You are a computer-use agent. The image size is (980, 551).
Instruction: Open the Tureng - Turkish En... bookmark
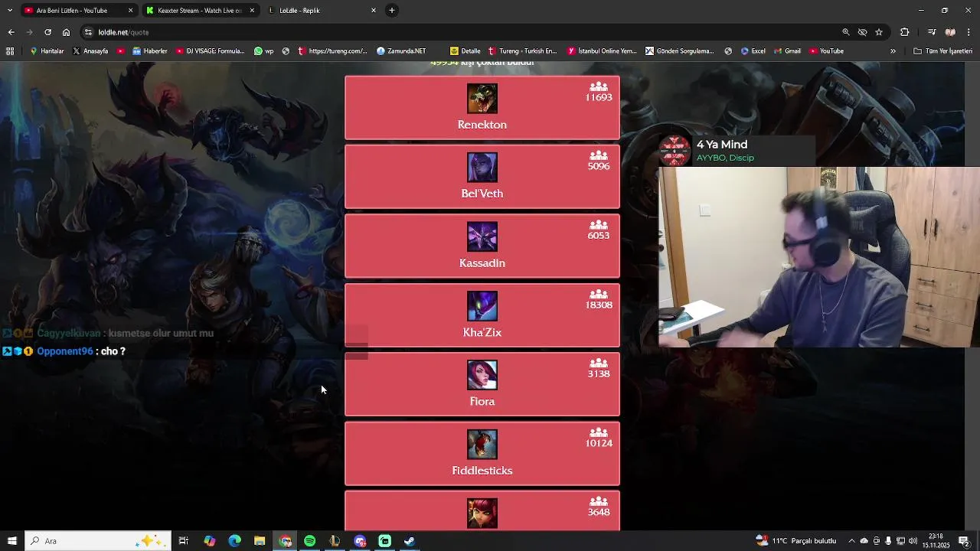(x=523, y=51)
